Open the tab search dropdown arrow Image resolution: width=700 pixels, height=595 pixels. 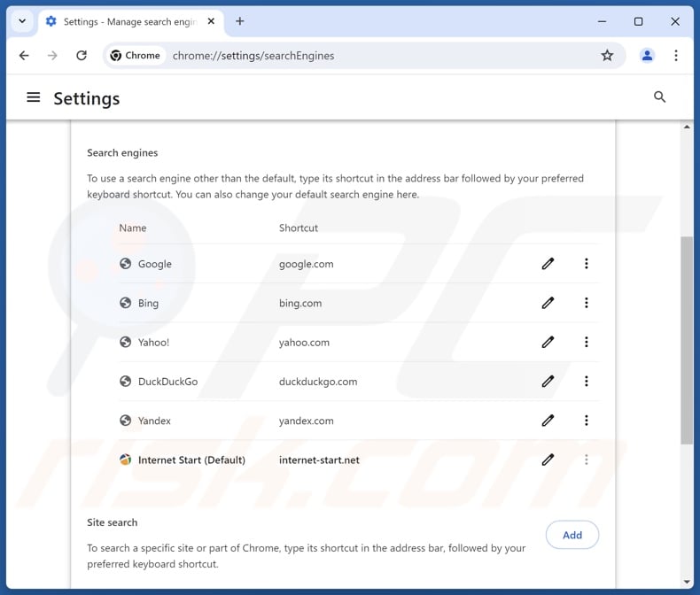click(x=21, y=21)
